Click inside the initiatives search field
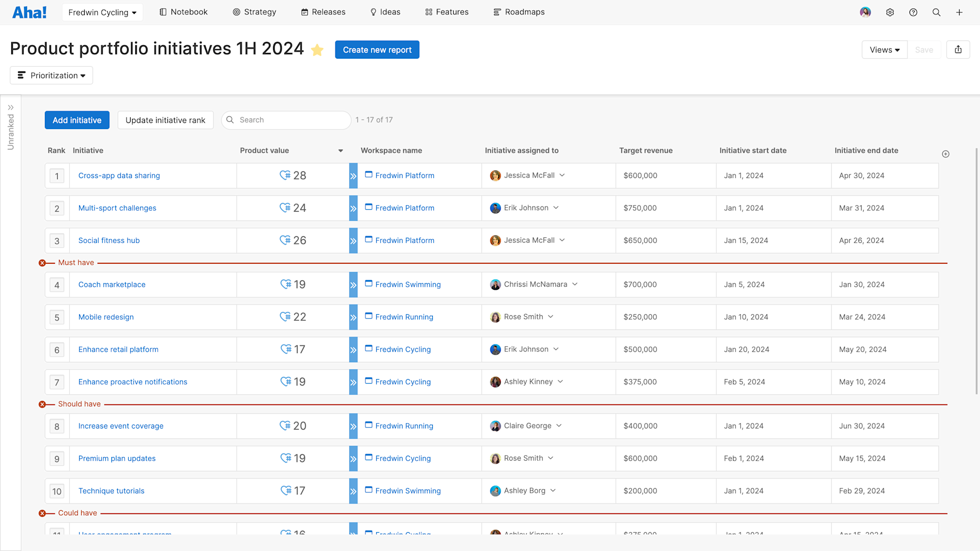 tap(286, 120)
